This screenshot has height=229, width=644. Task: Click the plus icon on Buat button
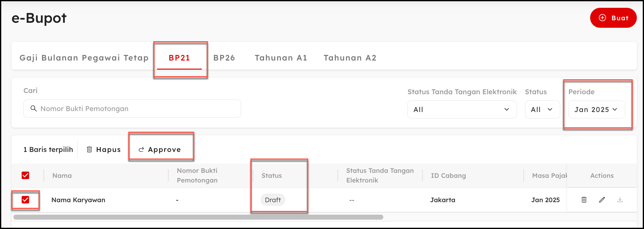pos(603,18)
